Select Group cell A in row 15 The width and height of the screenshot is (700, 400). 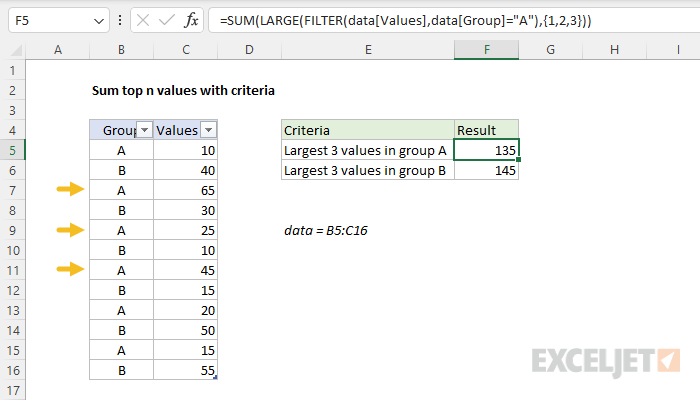[121, 350]
